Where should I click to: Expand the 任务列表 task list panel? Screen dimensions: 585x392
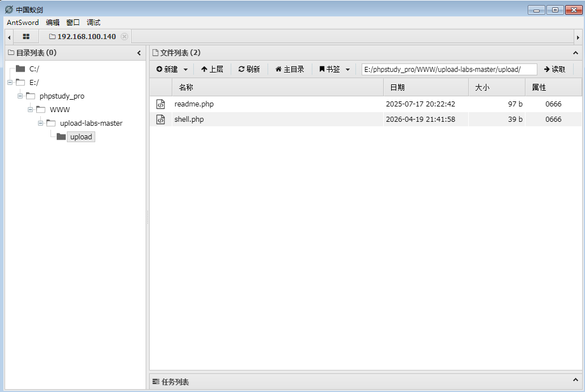[x=576, y=380]
